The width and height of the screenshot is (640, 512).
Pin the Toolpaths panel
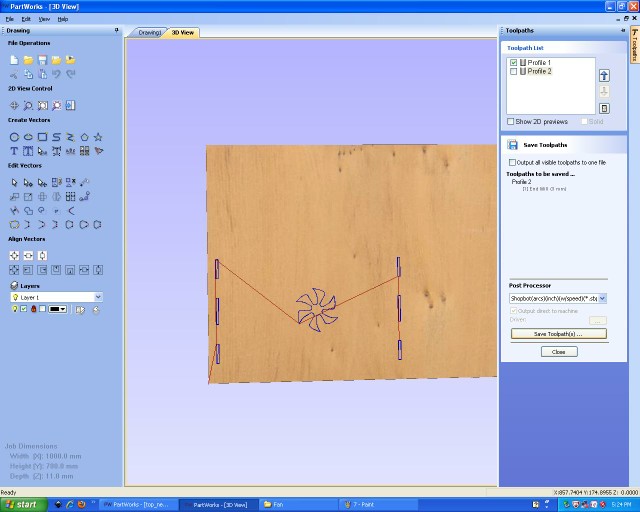(x=623, y=30)
